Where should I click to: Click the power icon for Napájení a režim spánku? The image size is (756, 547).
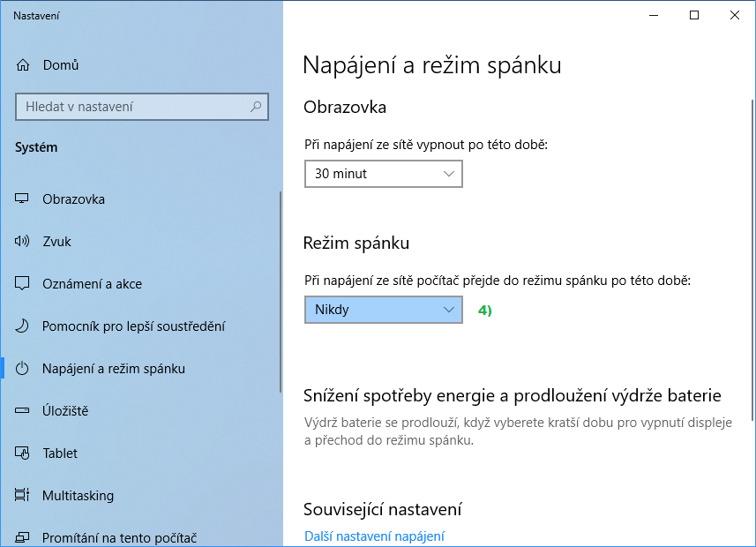point(22,369)
